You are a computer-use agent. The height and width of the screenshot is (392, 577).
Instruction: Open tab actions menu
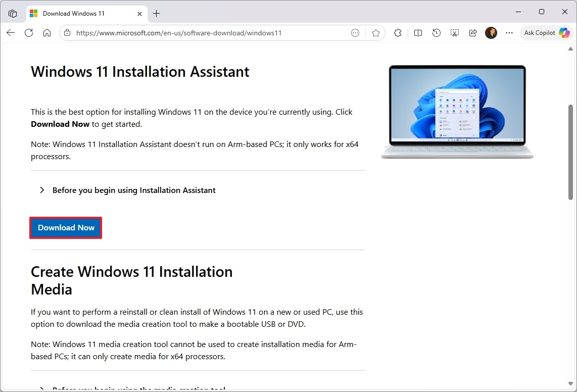click(x=13, y=13)
